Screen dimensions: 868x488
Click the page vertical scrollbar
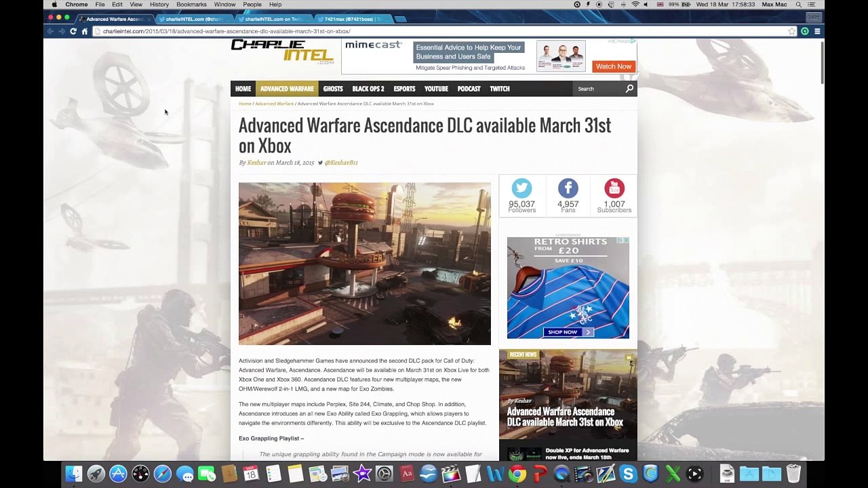pos(822,62)
